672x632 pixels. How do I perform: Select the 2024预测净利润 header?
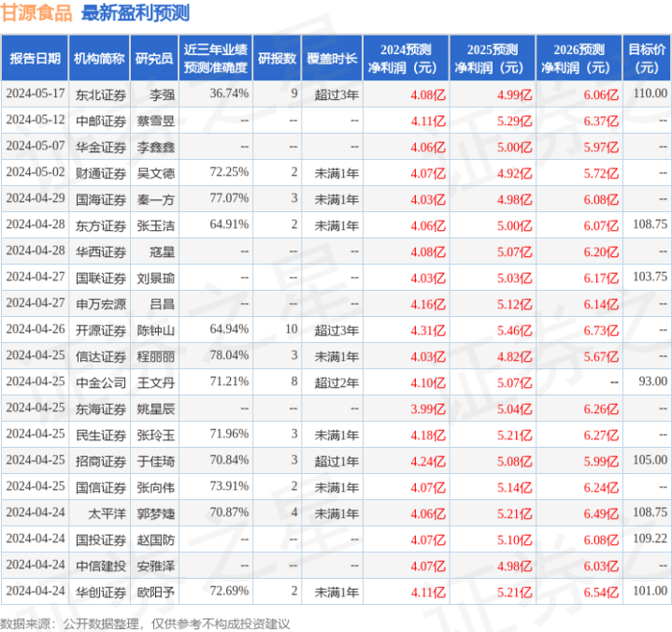click(x=406, y=58)
